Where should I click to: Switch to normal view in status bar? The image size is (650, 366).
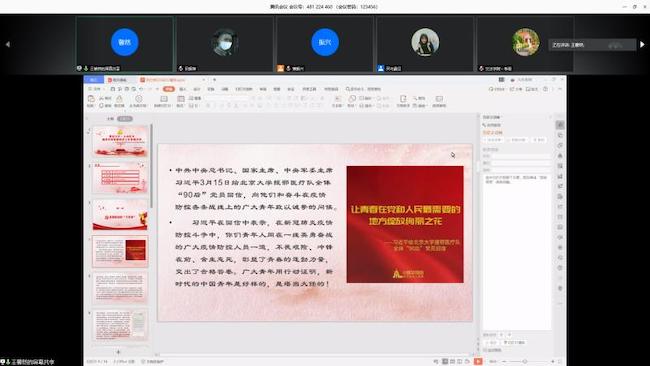(x=445, y=361)
